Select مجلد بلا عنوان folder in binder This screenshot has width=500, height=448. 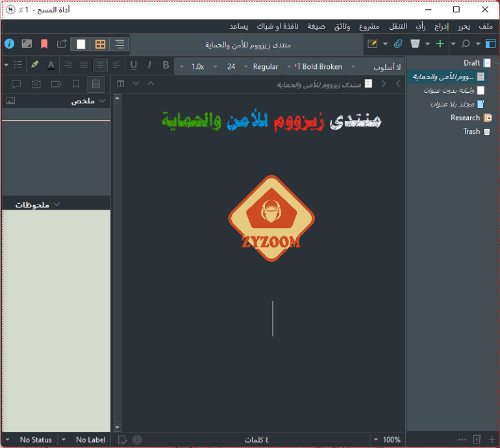point(452,105)
